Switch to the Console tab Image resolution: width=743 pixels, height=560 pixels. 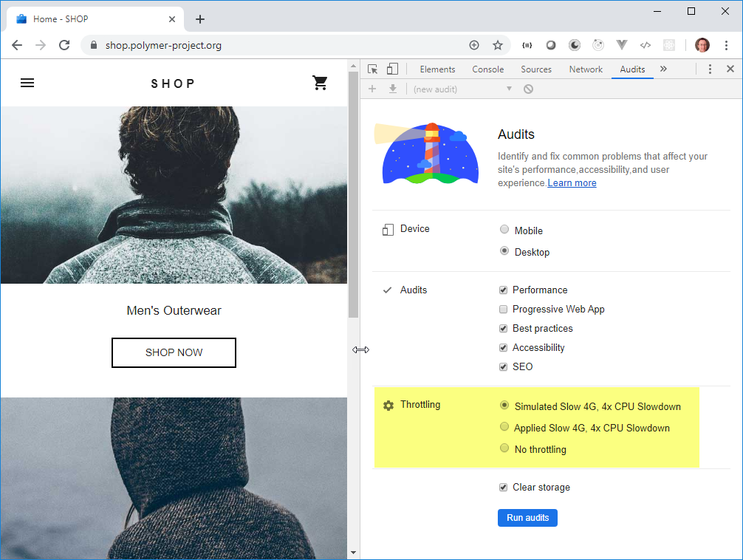(x=487, y=69)
